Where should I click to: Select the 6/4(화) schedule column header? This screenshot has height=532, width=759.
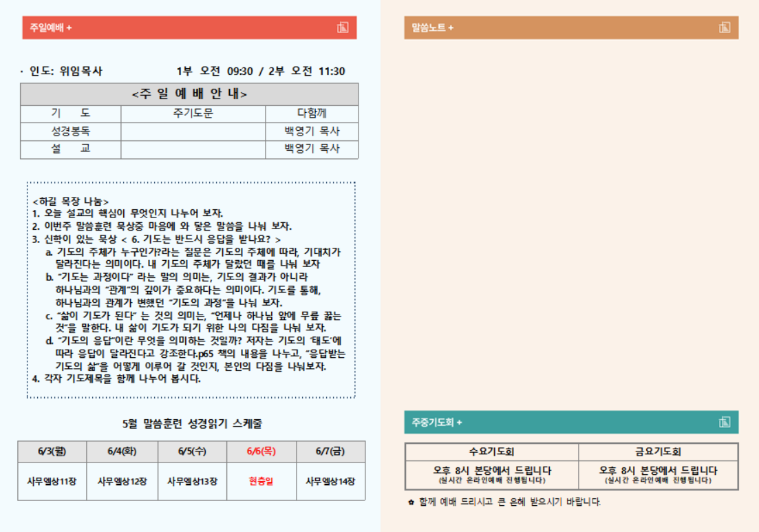[x=122, y=451]
